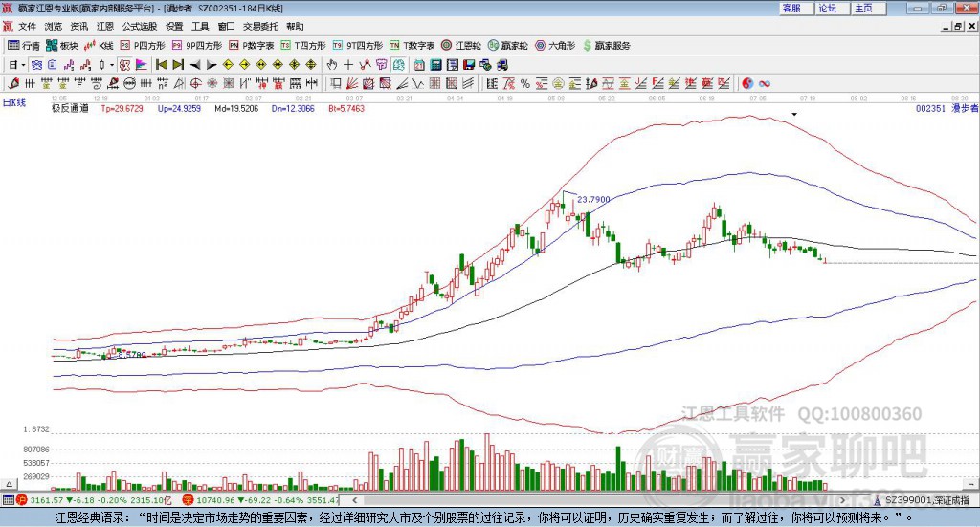Image resolution: width=980 pixels, height=527 pixels.
Task: Click the horizontal scrollbar right arrow
Action: coord(842,500)
